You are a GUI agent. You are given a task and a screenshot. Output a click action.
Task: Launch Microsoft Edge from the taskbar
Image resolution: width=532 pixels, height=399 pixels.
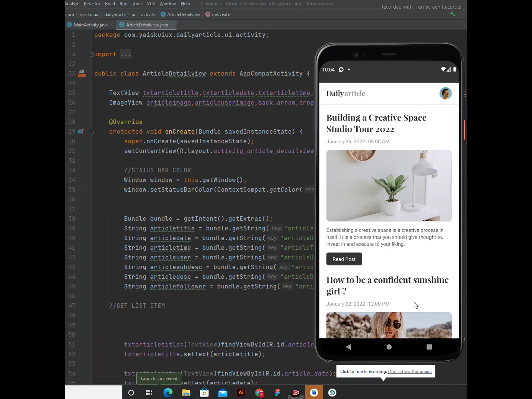pos(168,392)
